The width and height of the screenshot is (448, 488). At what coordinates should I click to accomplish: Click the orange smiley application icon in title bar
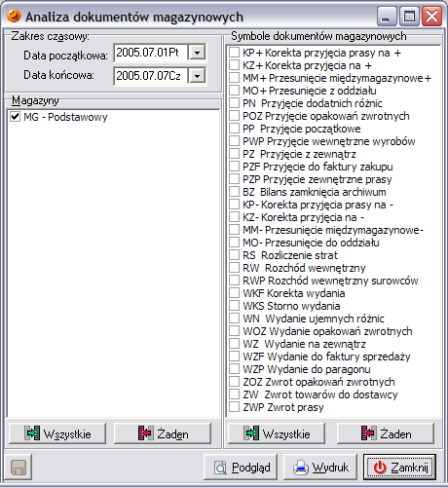14,16
